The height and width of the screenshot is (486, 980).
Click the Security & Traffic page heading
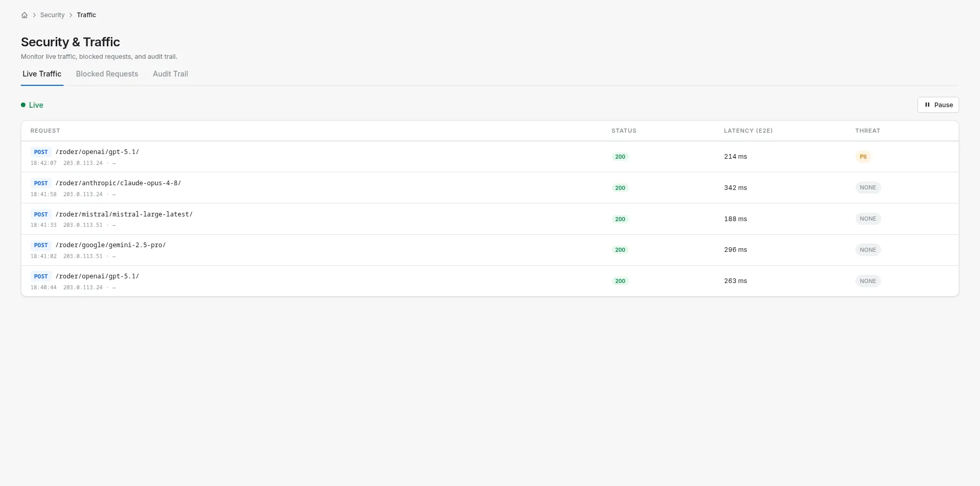point(70,42)
